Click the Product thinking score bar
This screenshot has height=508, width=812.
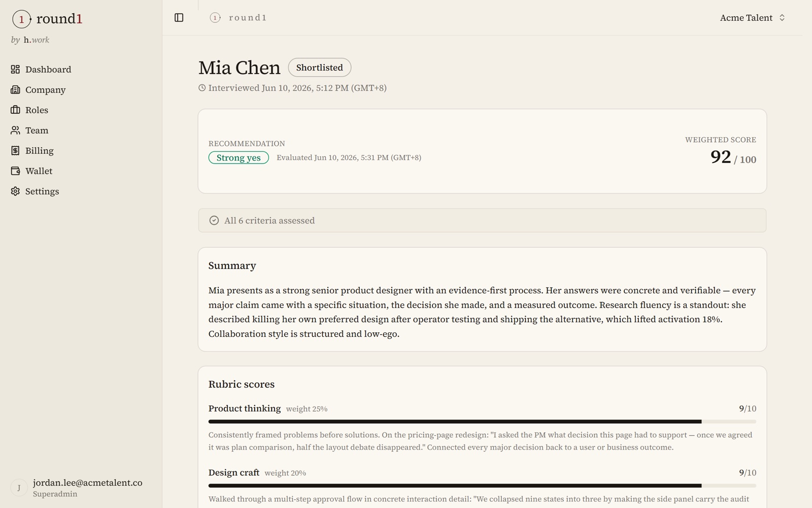pyautogui.click(x=482, y=422)
